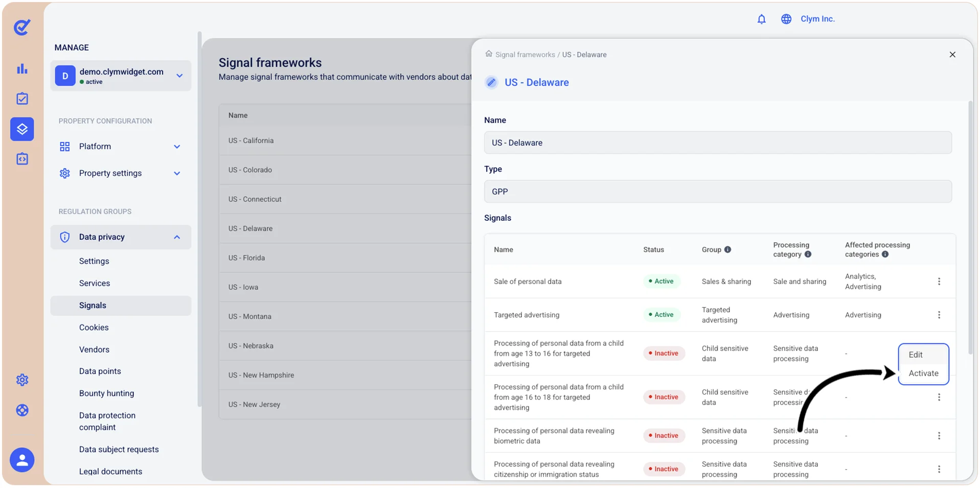
Task: Show Group column info tooltip icon
Action: 727,249
